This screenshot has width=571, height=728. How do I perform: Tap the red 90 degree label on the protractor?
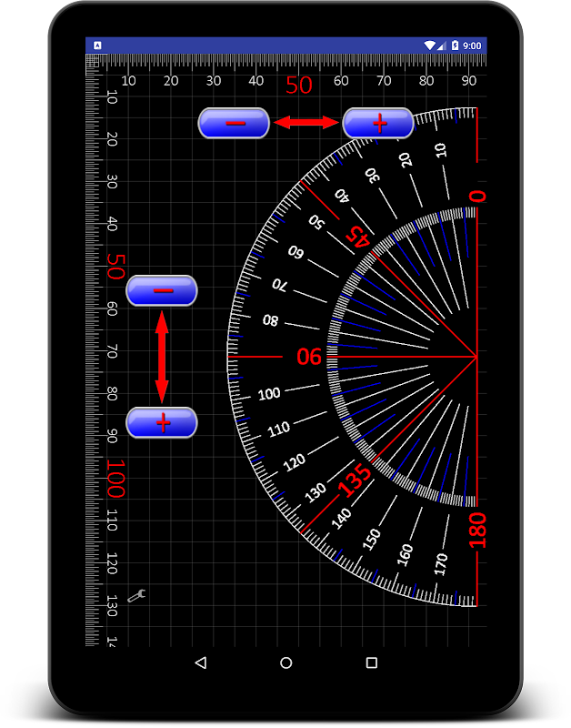coord(309,357)
